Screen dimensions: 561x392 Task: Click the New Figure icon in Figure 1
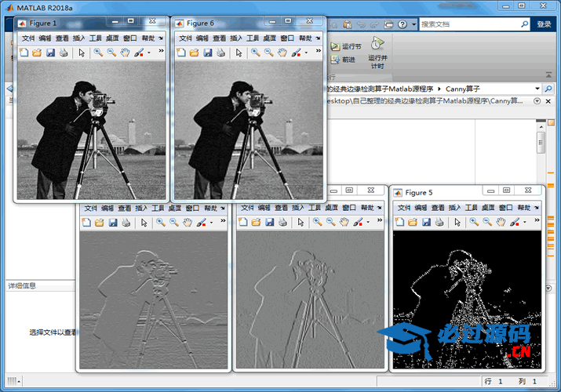coord(24,53)
